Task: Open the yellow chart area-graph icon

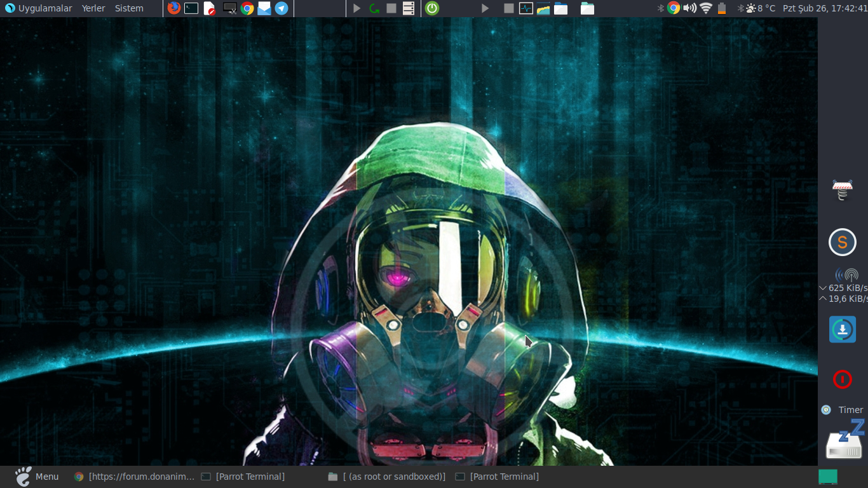Action: click(x=543, y=8)
